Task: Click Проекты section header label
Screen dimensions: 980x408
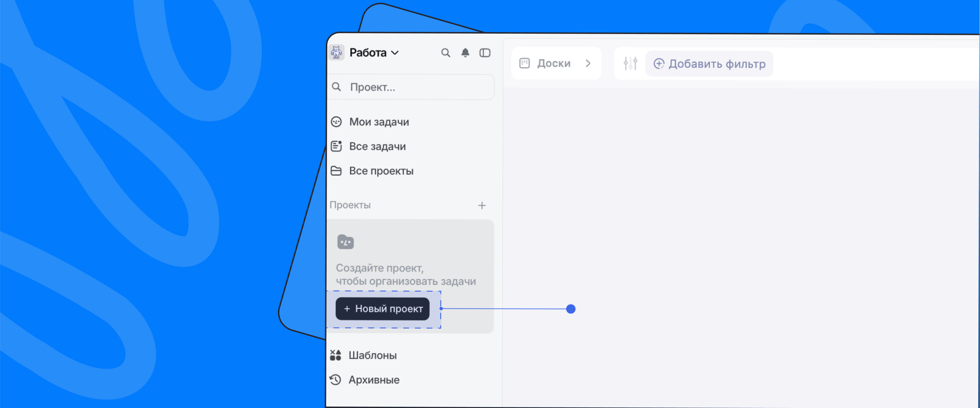Action: [x=350, y=205]
